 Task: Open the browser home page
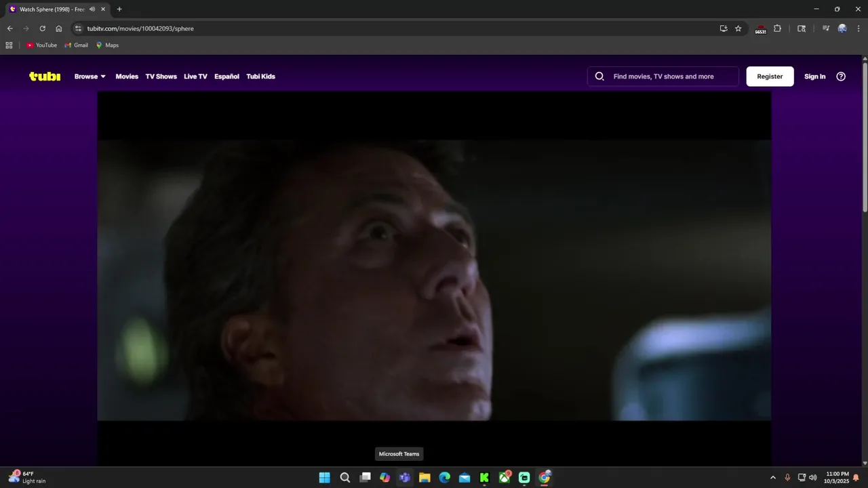coord(58,28)
